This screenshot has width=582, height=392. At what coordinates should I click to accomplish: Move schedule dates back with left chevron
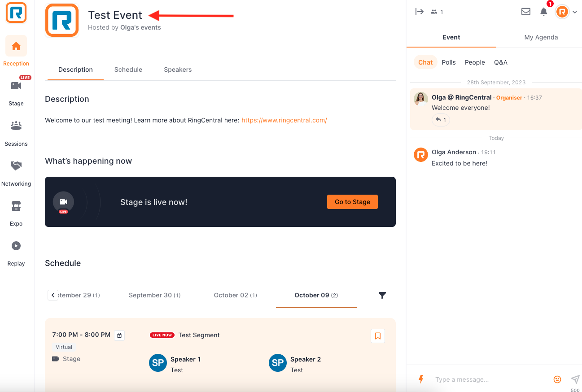click(x=53, y=295)
